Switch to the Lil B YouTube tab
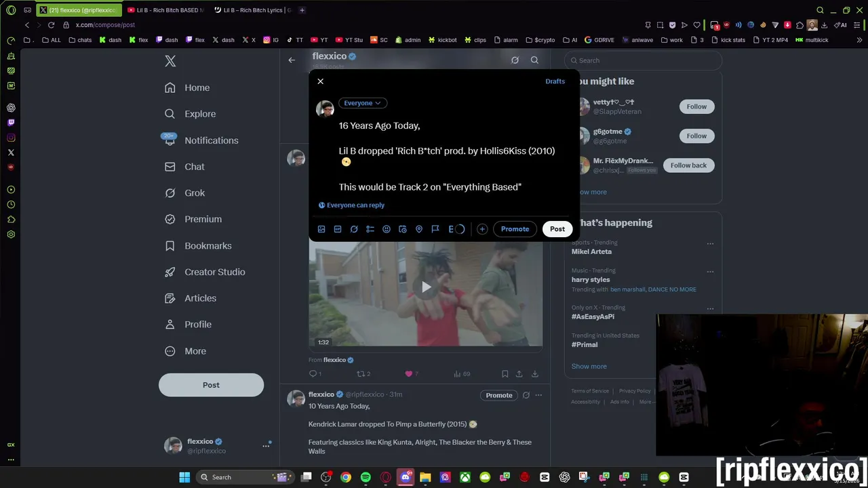Image resolution: width=868 pixels, height=488 pixels. tap(165, 10)
